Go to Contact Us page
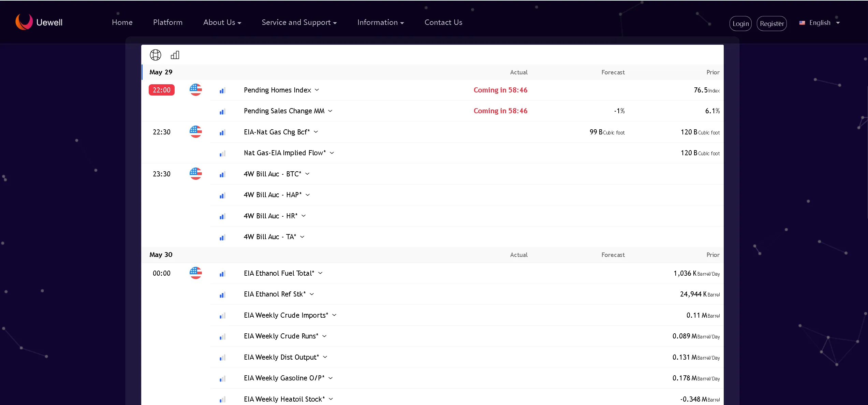The width and height of the screenshot is (868, 405). (443, 23)
